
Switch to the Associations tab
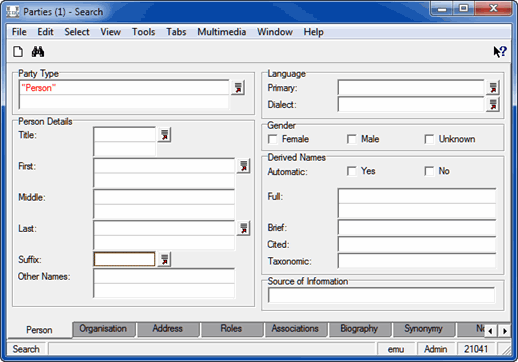pyautogui.click(x=295, y=329)
